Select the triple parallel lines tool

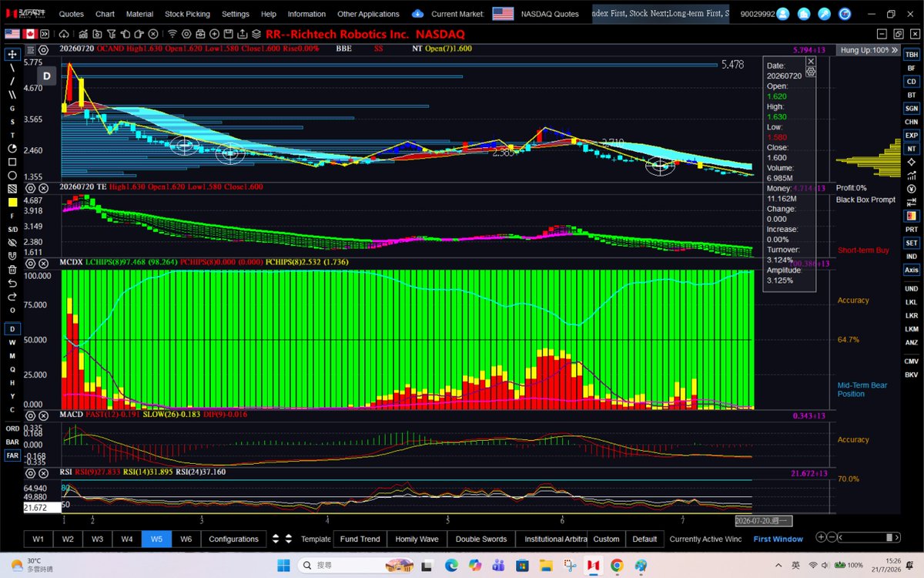pyautogui.click(x=12, y=95)
